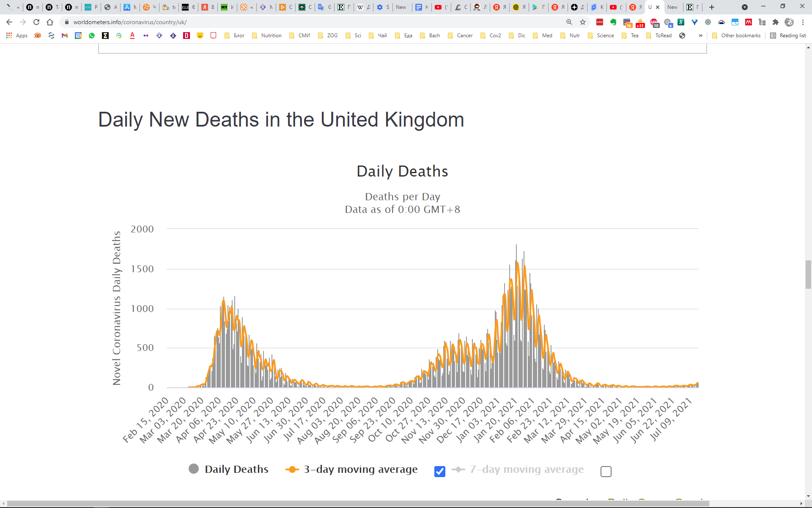Viewport: 812px width, 508px height.
Task: Enable the 7-day moving average checkbox
Action: click(606, 471)
